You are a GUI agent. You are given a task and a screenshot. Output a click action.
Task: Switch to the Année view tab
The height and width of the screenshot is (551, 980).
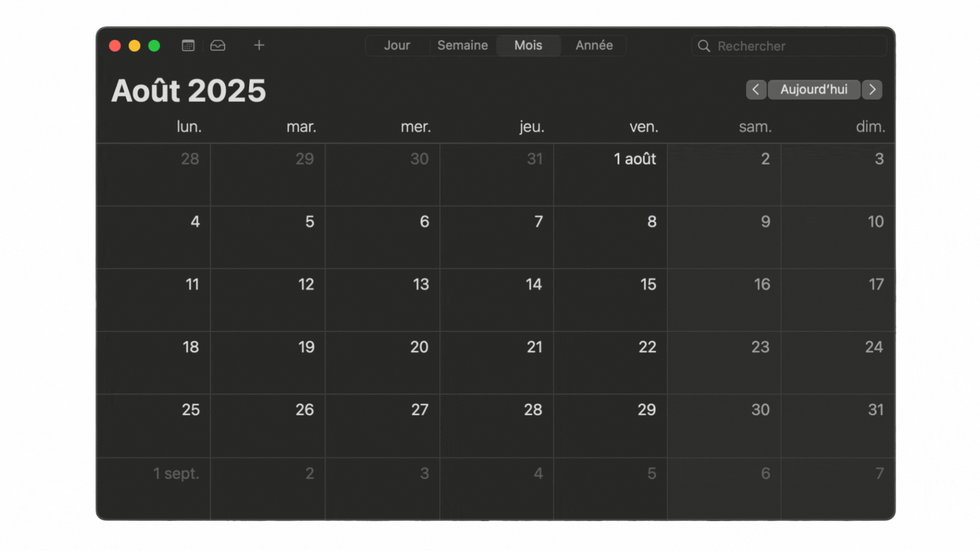point(594,46)
